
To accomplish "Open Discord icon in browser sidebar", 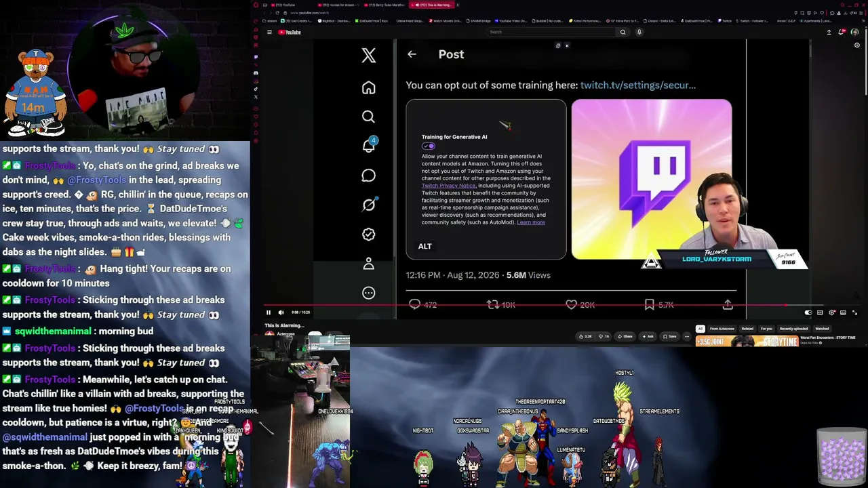I will (x=256, y=73).
